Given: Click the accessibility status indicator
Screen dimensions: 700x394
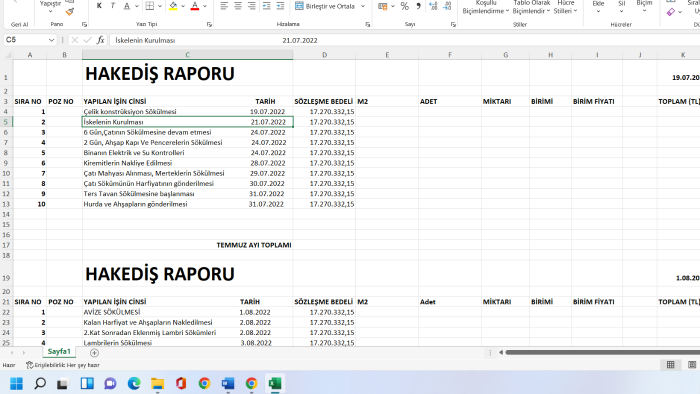Looking at the screenshot, I should [63, 365].
